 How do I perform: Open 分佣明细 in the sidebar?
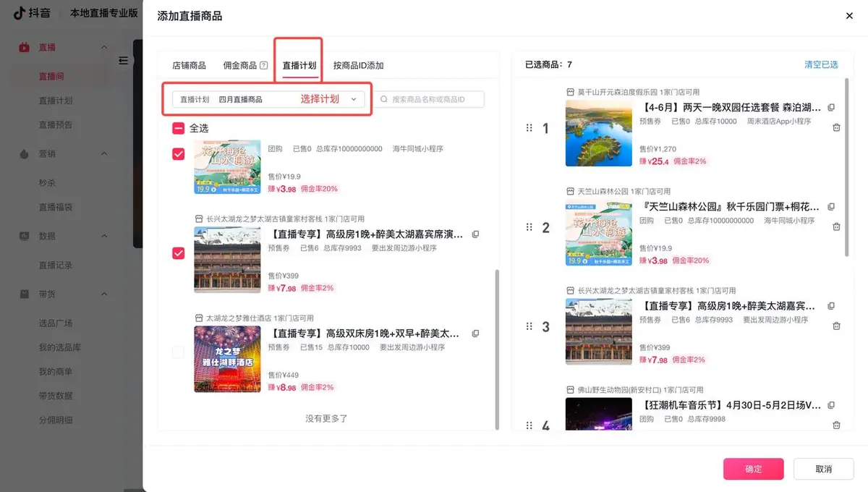coord(56,420)
